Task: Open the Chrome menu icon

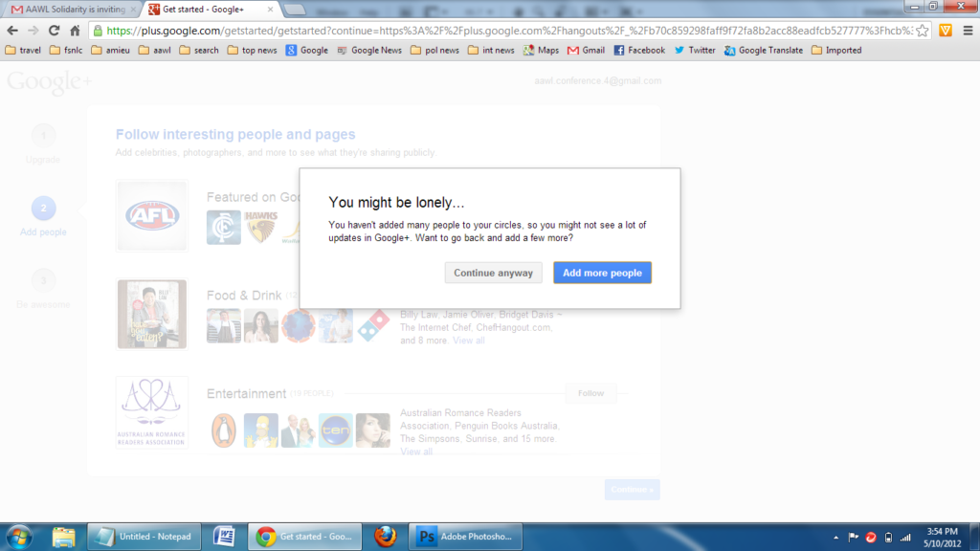Action: [968, 31]
